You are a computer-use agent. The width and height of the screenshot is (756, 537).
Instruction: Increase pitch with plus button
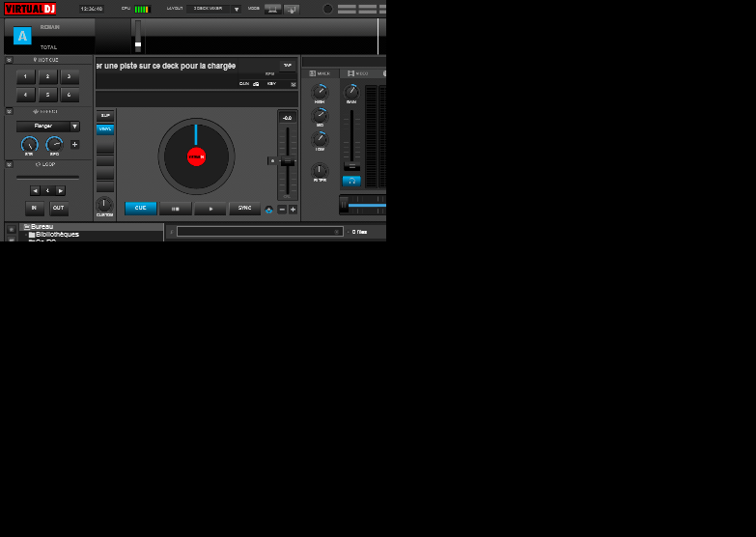[293, 210]
